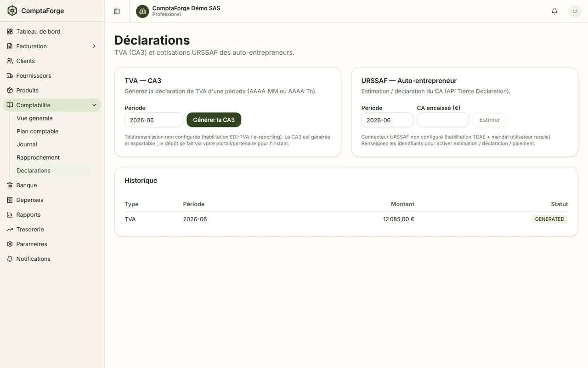Open Fournisseurs section
Screen dimensions: 588x368
(x=52, y=75)
